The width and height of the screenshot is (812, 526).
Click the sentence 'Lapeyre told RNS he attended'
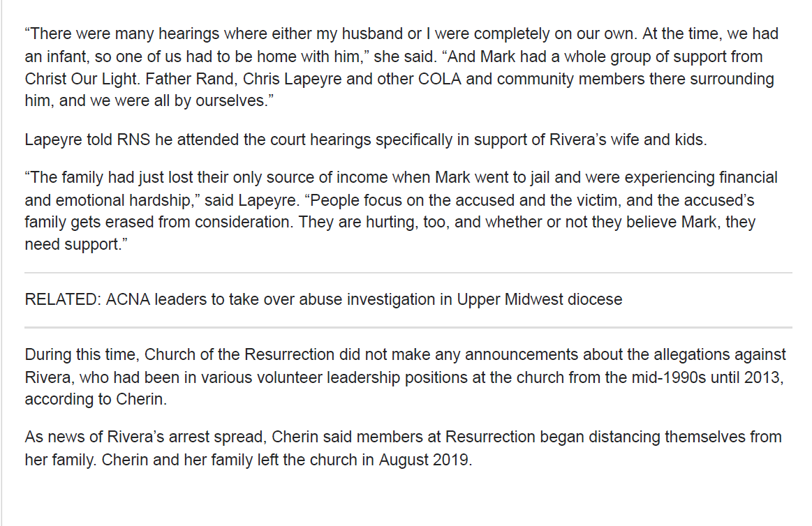pyautogui.click(x=366, y=140)
